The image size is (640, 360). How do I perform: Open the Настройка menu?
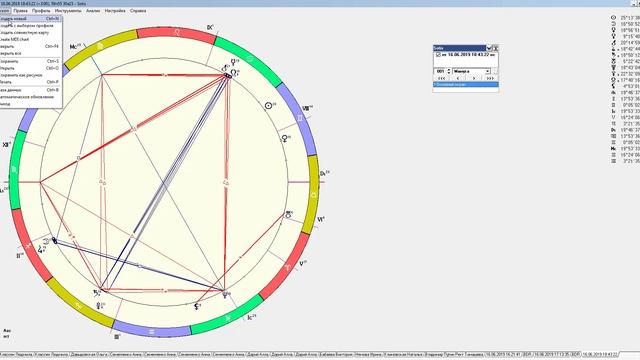(115, 11)
